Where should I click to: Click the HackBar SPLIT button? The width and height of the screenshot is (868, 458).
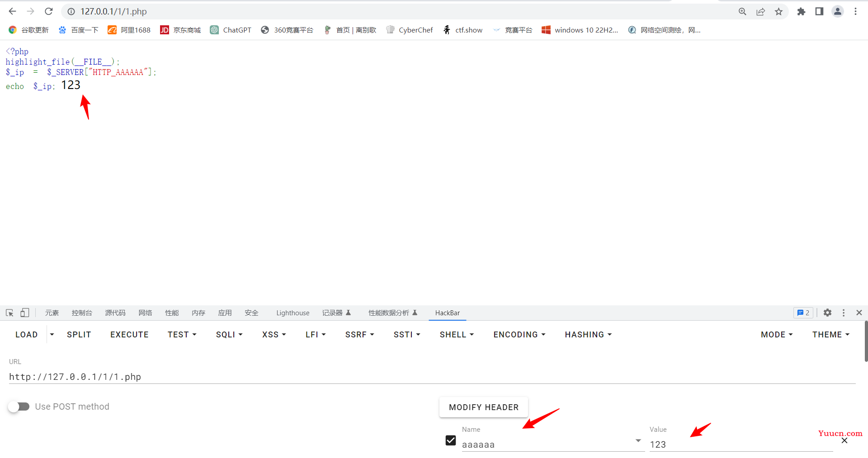[79, 335]
